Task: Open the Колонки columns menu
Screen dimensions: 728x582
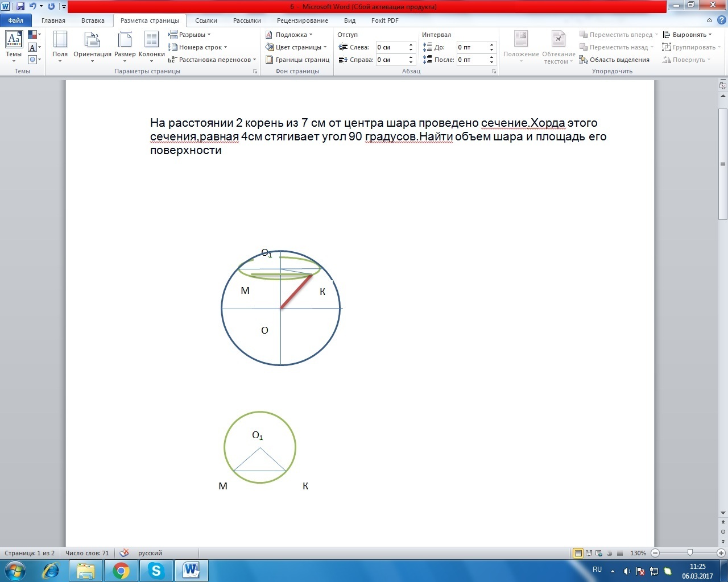Action: click(x=151, y=47)
